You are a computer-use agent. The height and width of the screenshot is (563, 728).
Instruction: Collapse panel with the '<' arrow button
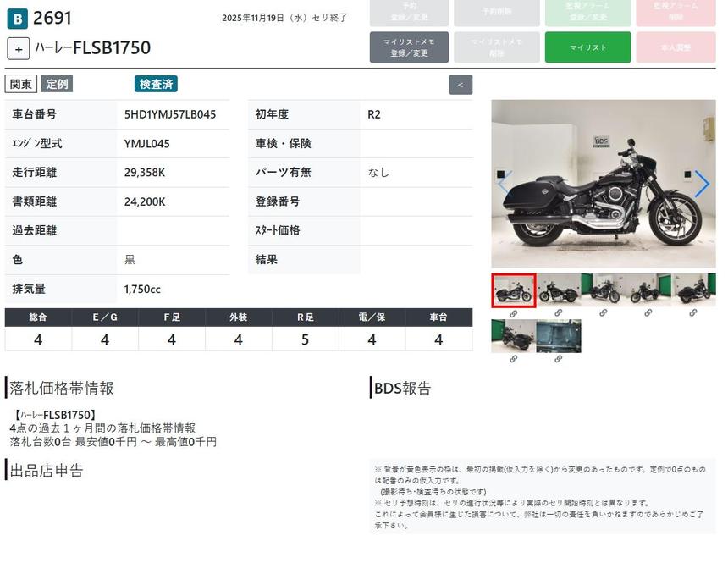[x=461, y=85]
